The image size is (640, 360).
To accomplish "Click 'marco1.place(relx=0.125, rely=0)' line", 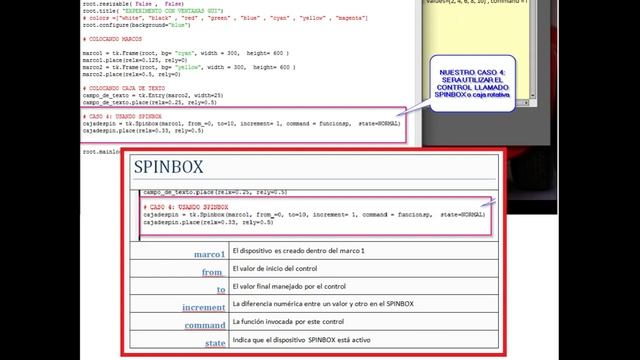I will click(135, 60).
